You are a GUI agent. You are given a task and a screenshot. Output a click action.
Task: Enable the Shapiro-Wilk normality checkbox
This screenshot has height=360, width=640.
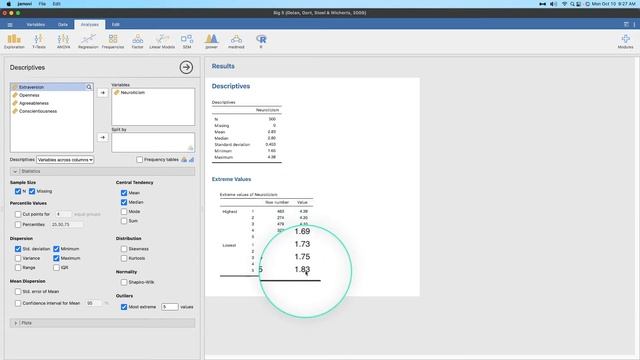pos(124,282)
